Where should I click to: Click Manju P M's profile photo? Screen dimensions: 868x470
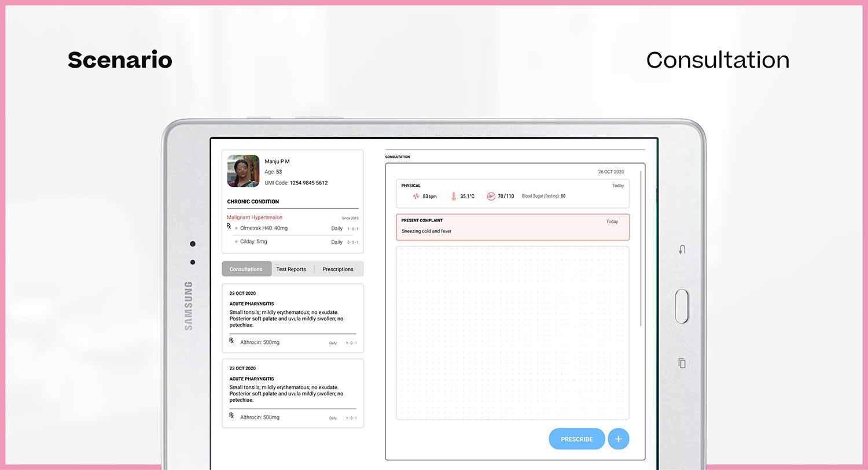click(243, 171)
